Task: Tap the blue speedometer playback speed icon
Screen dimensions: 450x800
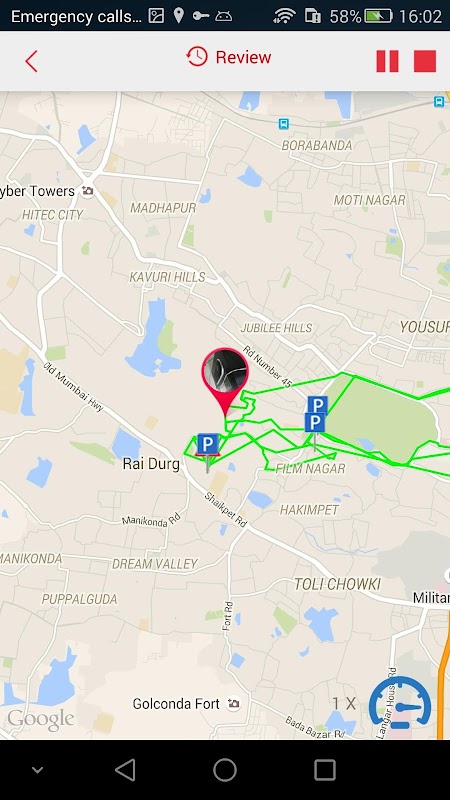Action: 400,703
